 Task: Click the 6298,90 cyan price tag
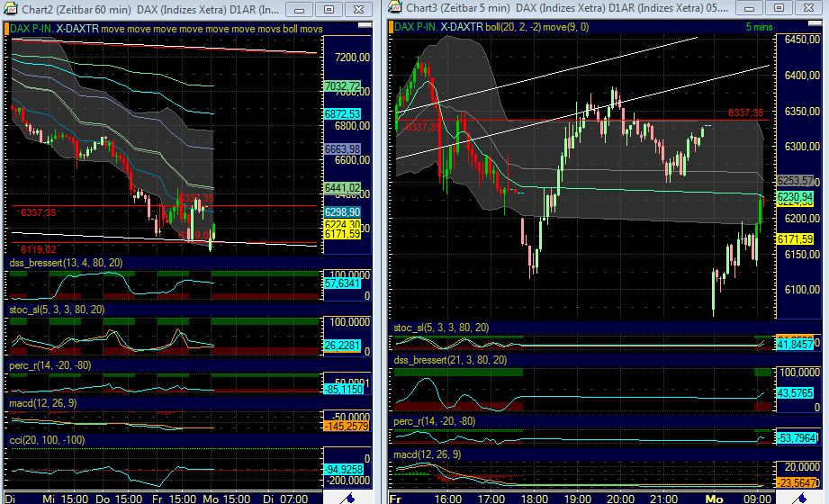click(x=342, y=212)
